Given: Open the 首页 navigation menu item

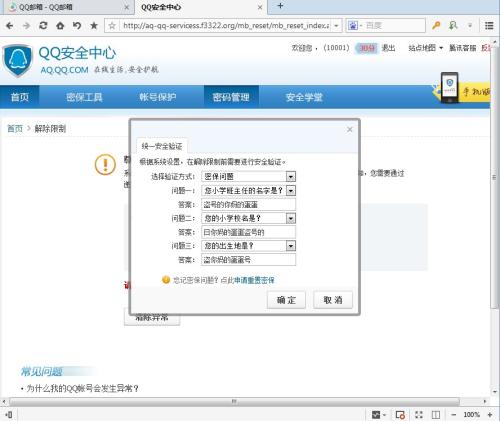Looking at the screenshot, I should (x=20, y=97).
